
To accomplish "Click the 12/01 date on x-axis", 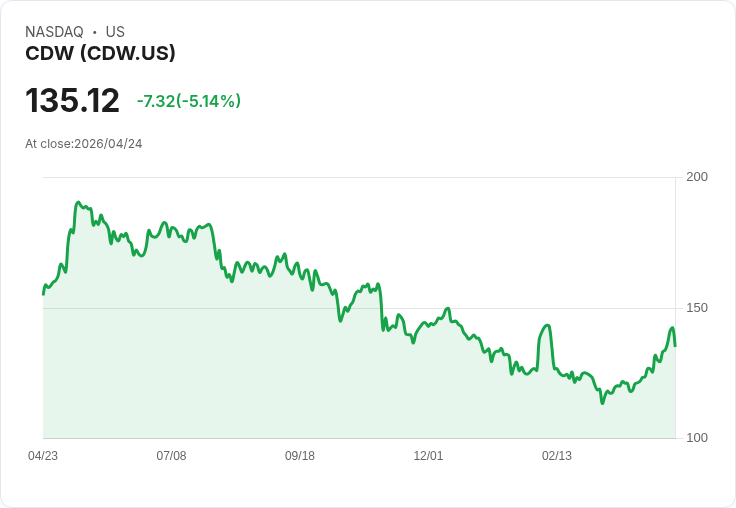I will (x=428, y=456).
